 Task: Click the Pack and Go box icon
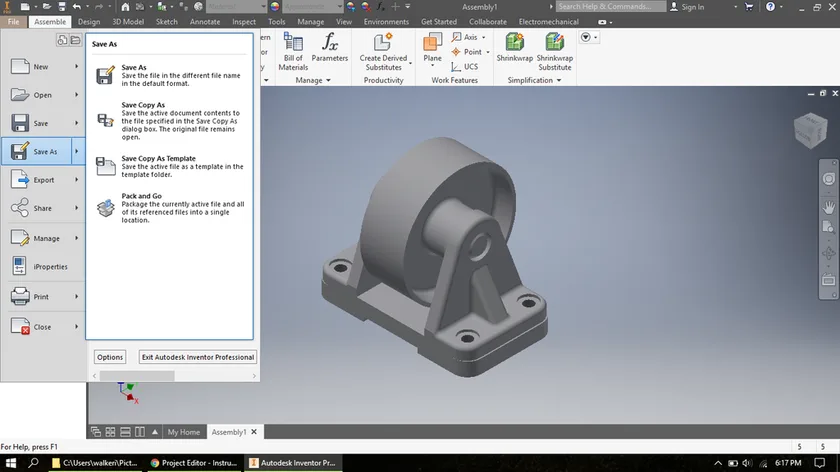pos(105,207)
